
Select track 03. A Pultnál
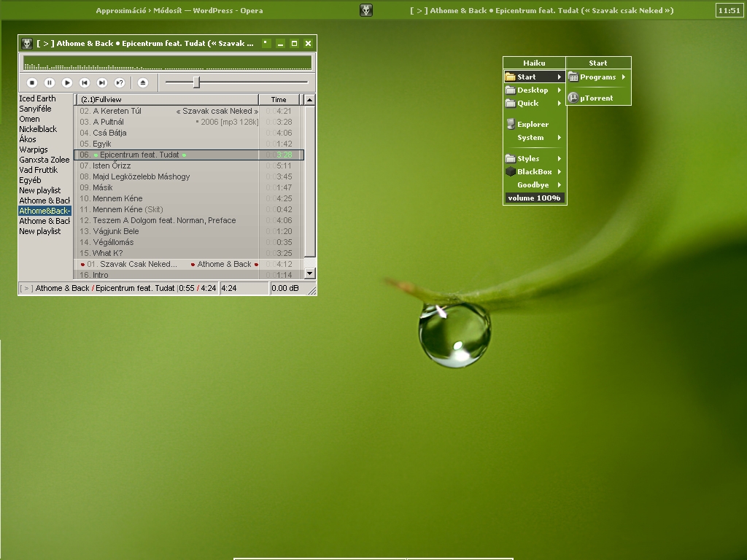(x=189, y=122)
